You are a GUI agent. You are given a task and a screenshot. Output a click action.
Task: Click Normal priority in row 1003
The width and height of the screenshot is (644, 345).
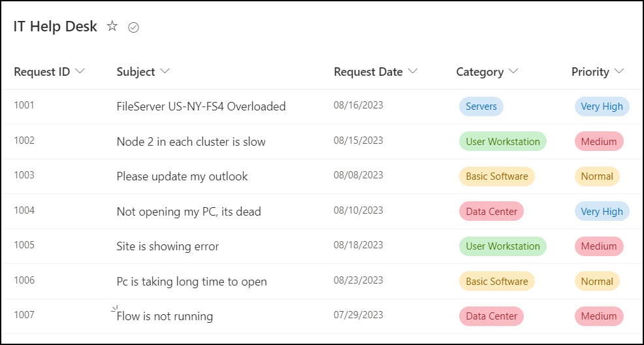[x=597, y=176]
